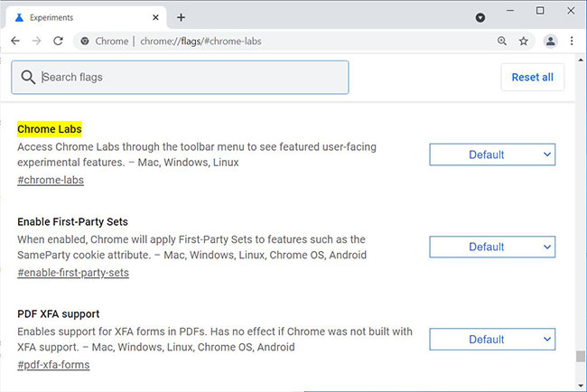Select the Experiments tab
Image resolution: width=587 pixels, height=392 pixels.
[81, 17]
